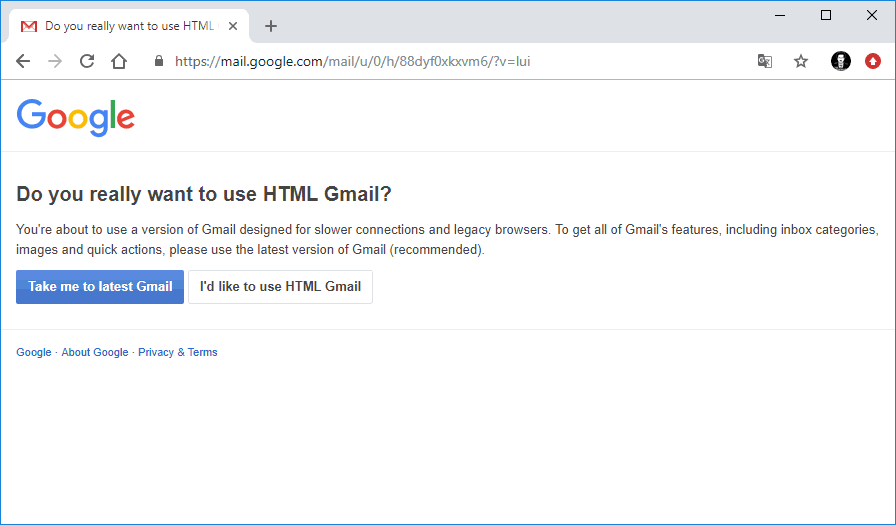Close the HTML Gmail tab
Screen dimensions: 896x525
pyautogui.click(x=233, y=26)
